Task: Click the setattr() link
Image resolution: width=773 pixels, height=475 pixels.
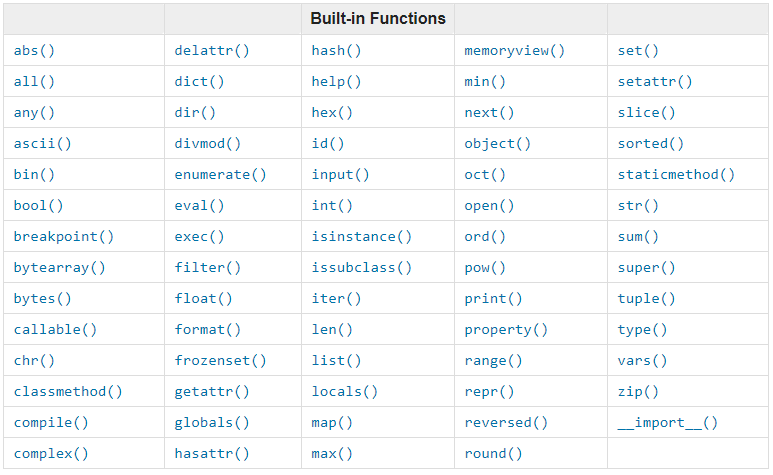Action: [655, 82]
